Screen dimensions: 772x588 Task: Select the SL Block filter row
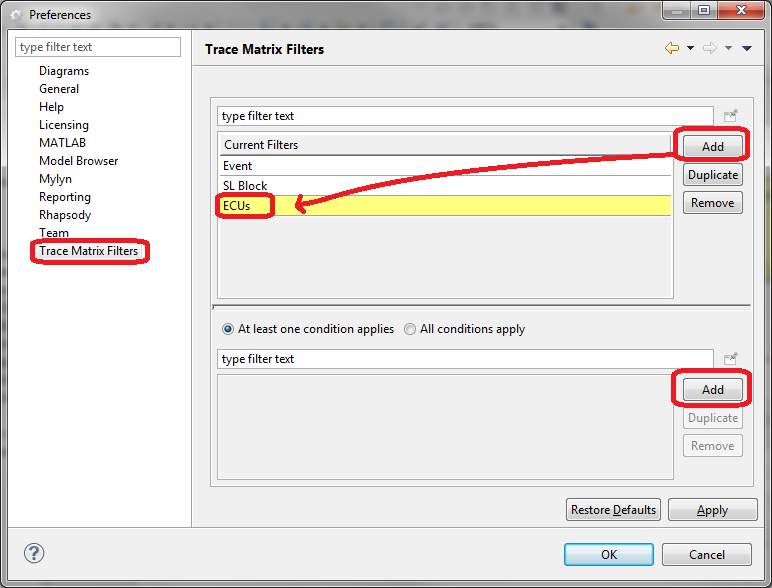(x=445, y=186)
